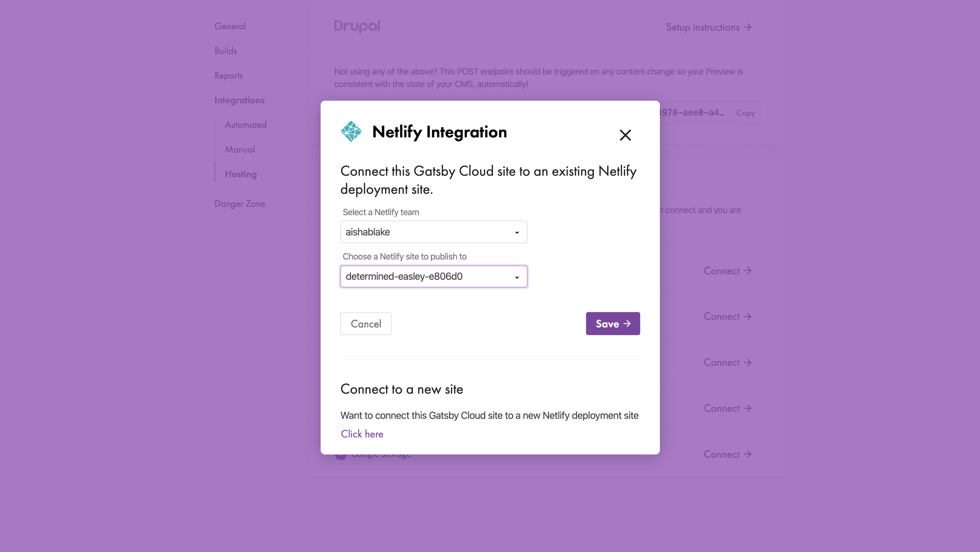
Task: Select Integrations in the sidebar
Action: click(239, 100)
